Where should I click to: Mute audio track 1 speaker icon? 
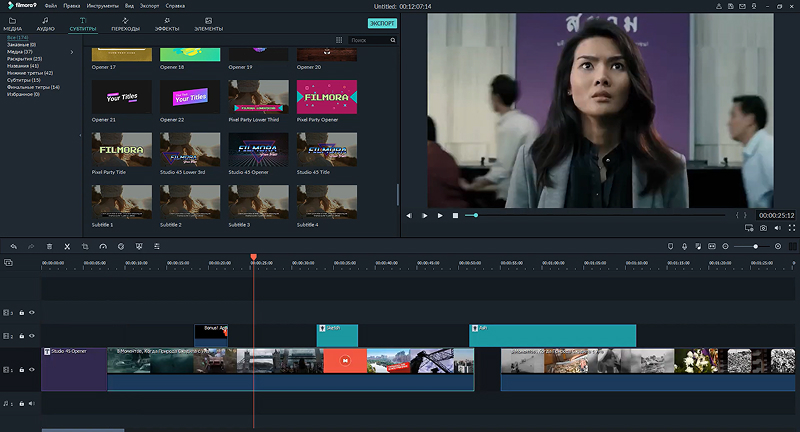pos(32,403)
